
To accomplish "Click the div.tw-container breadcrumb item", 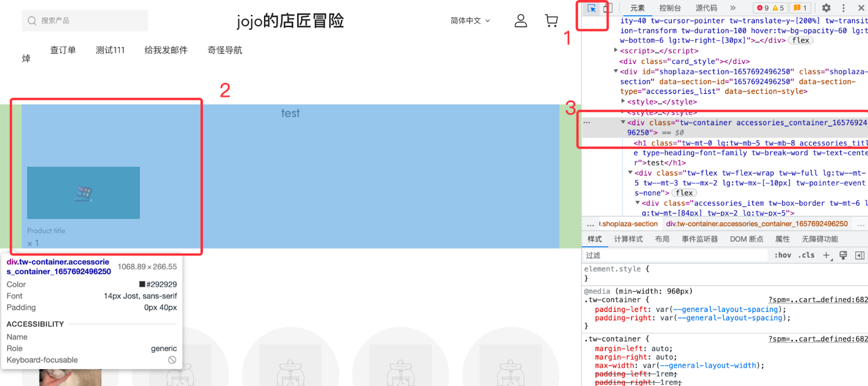I will (757, 224).
